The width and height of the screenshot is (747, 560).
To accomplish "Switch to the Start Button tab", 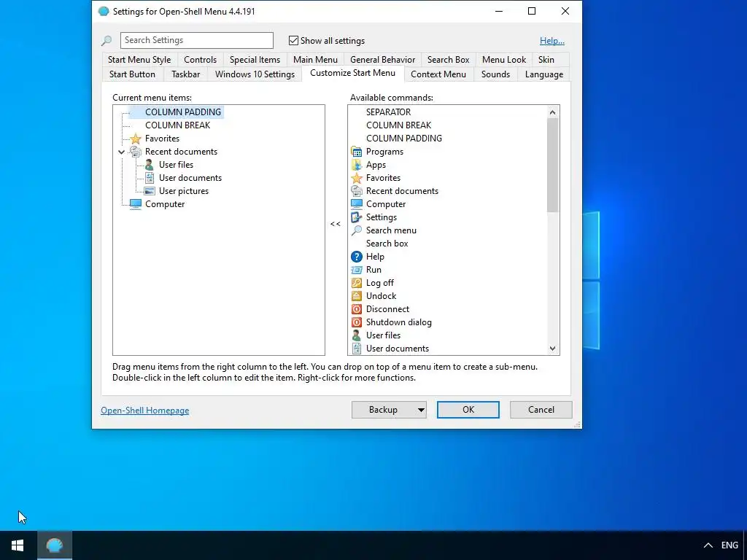I will pyautogui.click(x=133, y=74).
